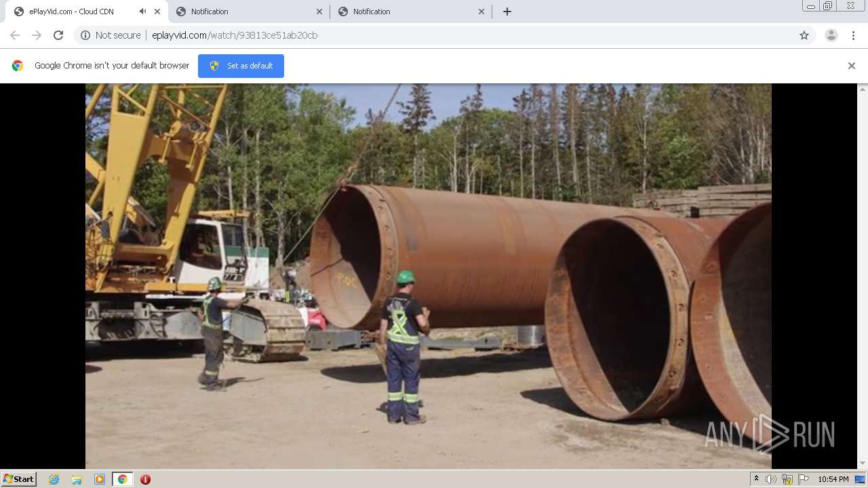The height and width of the screenshot is (488, 868).
Task: View the Not secure site information
Action: point(111,35)
